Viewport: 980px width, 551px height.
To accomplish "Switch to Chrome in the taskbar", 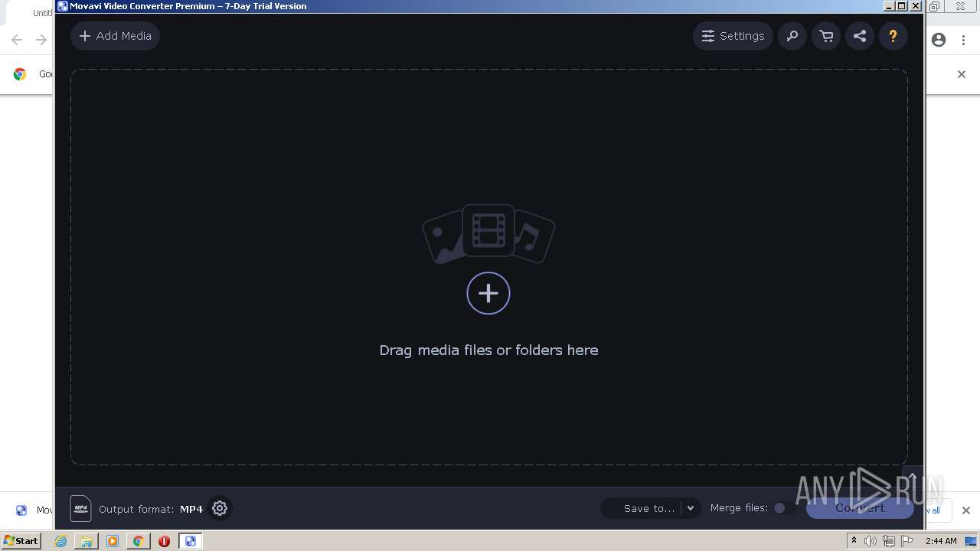I will click(138, 541).
